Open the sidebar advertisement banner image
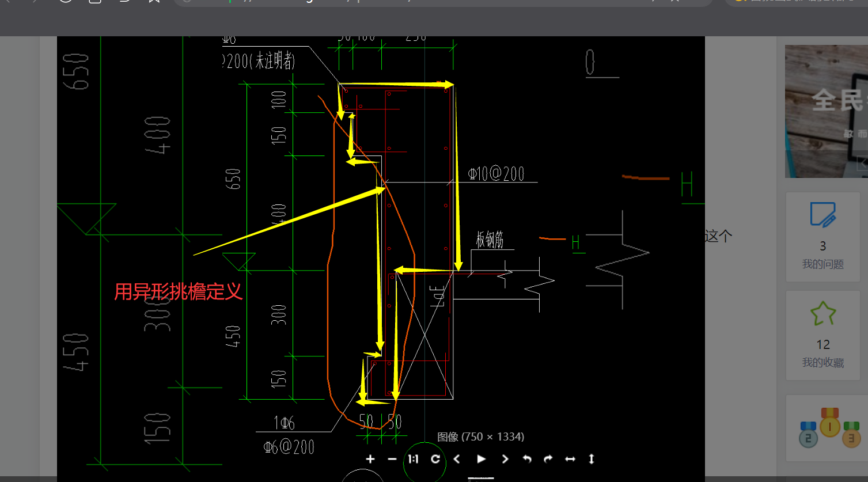The height and width of the screenshot is (482, 868). pos(827,111)
